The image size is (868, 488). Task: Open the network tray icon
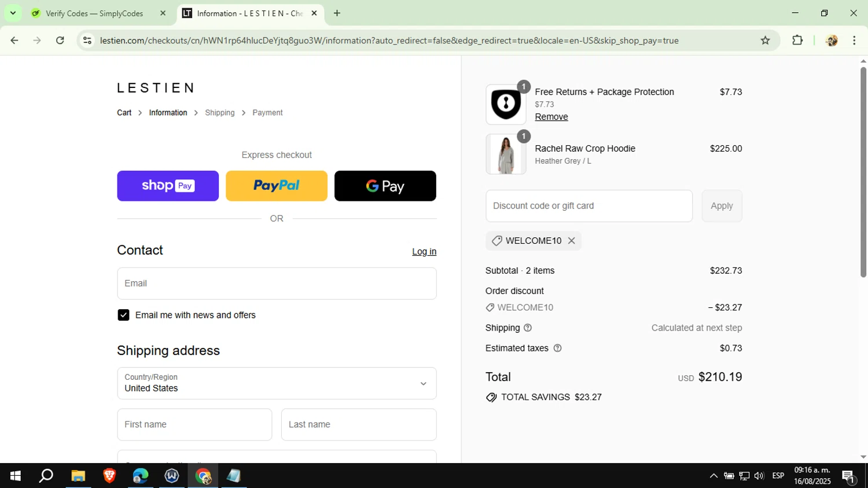pyautogui.click(x=744, y=476)
